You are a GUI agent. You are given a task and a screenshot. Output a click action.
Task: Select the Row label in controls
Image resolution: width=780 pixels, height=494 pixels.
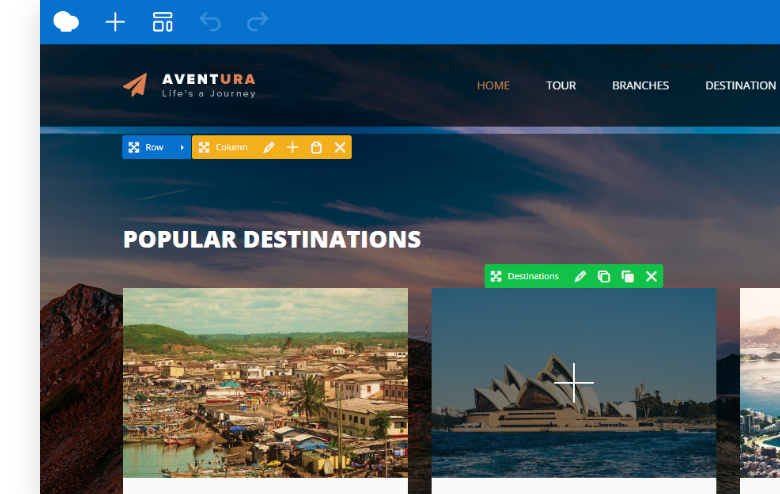[154, 147]
